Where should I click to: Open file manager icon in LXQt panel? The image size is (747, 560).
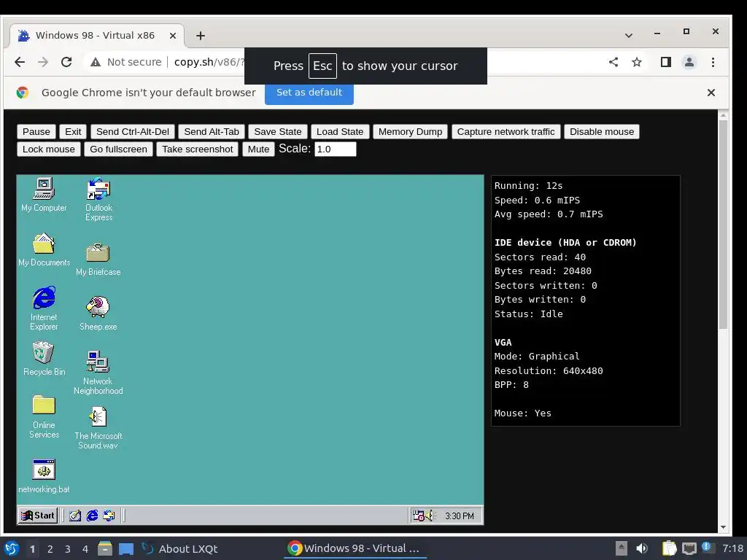pos(105,548)
